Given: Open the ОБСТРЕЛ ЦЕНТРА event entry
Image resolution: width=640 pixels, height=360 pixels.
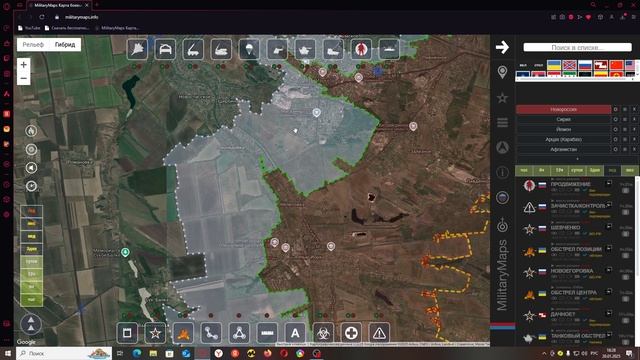Looking at the screenshot, I should 573,292.
